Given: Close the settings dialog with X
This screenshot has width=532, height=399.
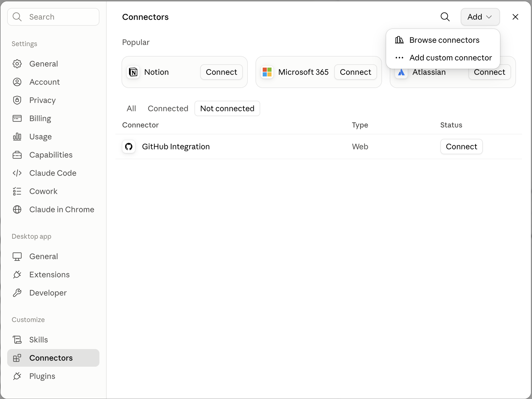Looking at the screenshot, I should [x=515, y=17].
